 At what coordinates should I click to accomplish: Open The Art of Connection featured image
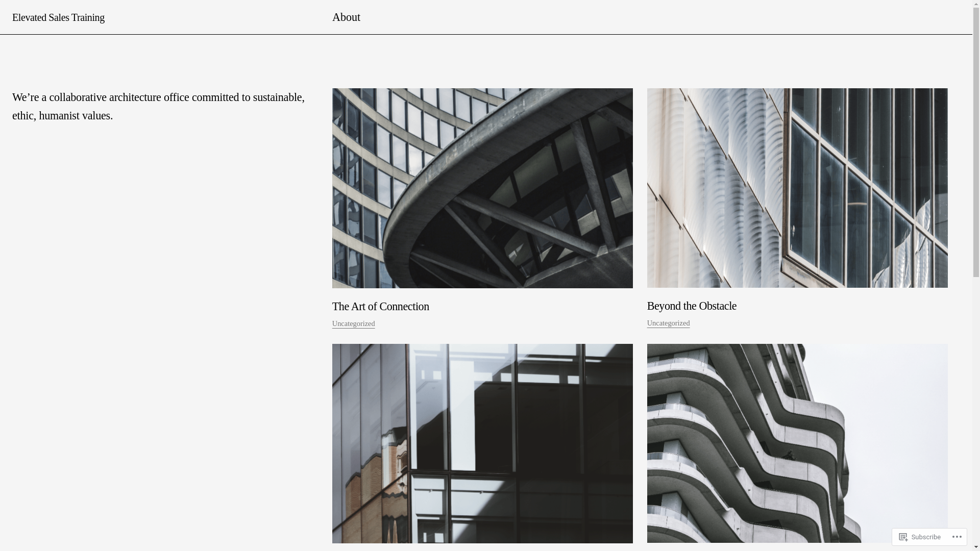482,188
